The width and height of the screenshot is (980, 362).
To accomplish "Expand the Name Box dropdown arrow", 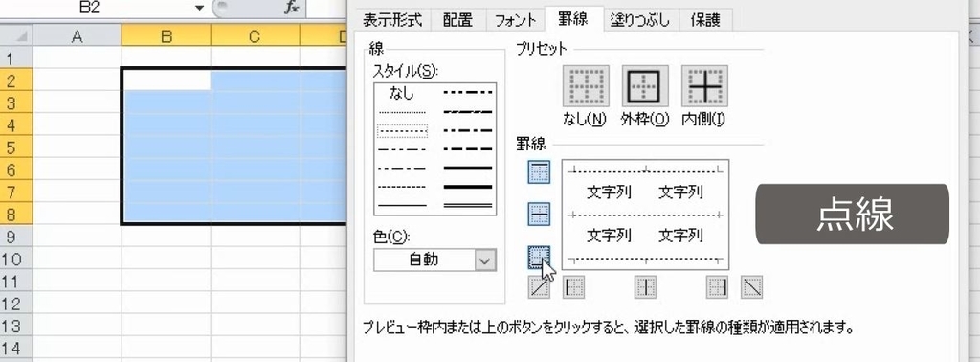I will coord(199,8).
